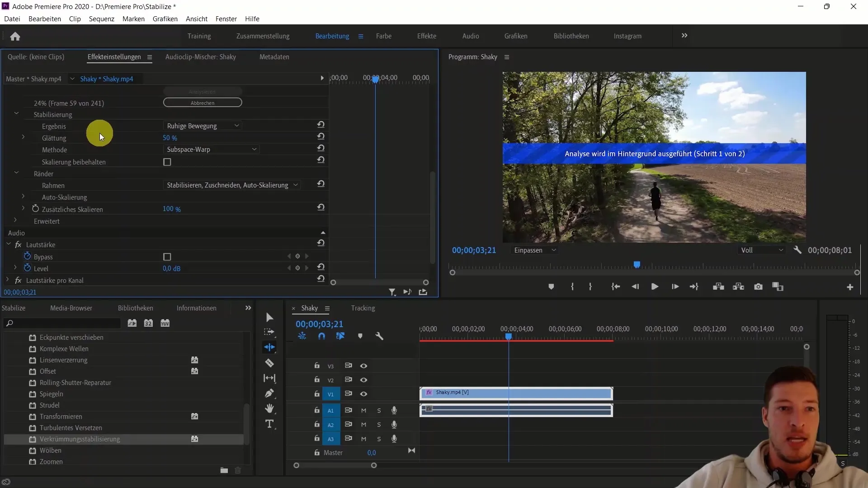Screen dimensions: 868x488
Task: Open the Sequenz menu
Action: (x=102, y=19)
